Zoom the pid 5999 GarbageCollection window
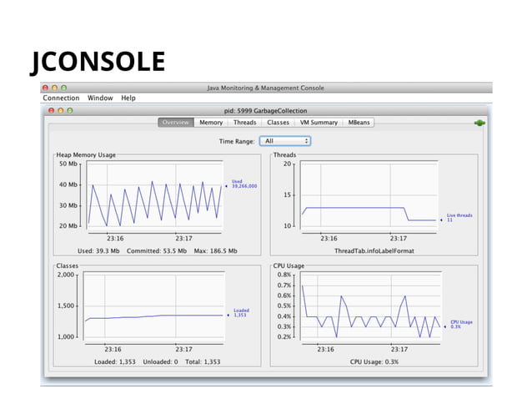 (71, 110)
